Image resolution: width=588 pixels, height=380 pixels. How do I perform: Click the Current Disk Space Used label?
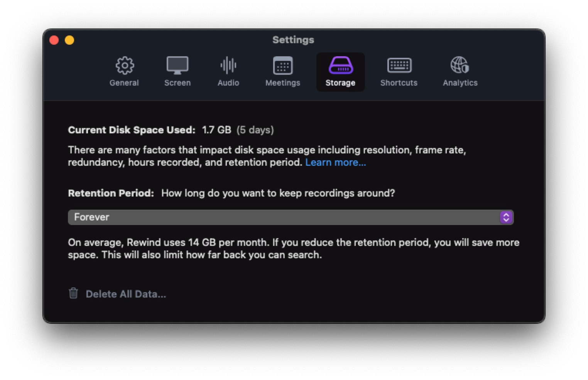tap(132, 130)
